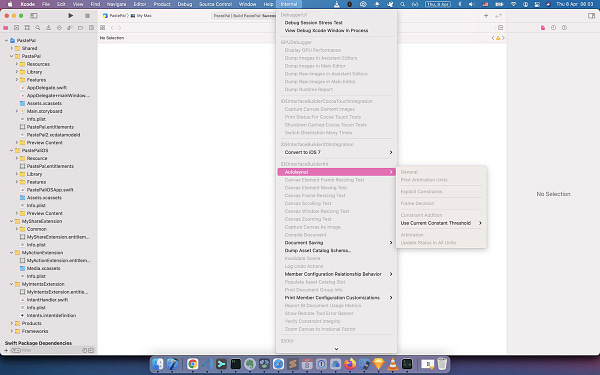600x375 pixels.
Task: Open the Source Control navigator tab
Action: pos(16,28)
